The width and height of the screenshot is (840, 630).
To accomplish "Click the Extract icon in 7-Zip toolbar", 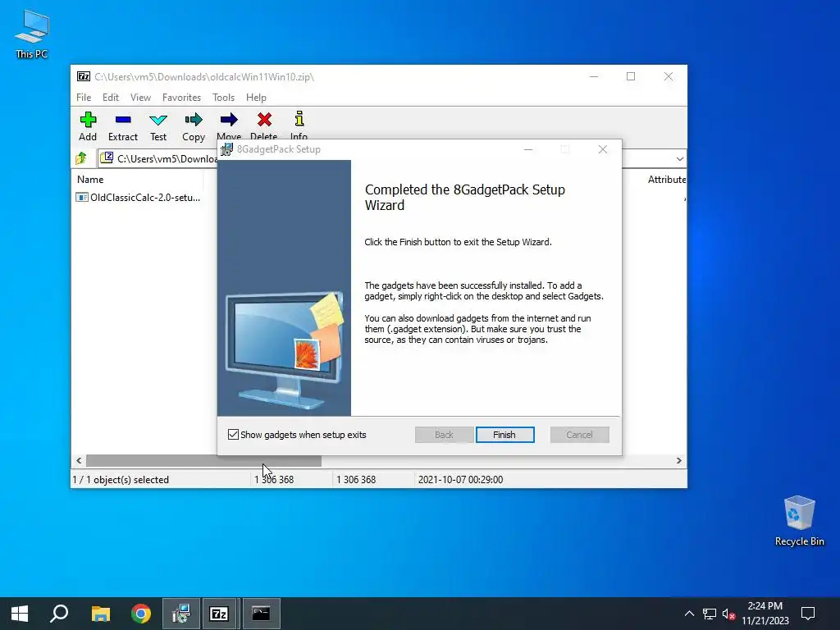I will [123, 120].
